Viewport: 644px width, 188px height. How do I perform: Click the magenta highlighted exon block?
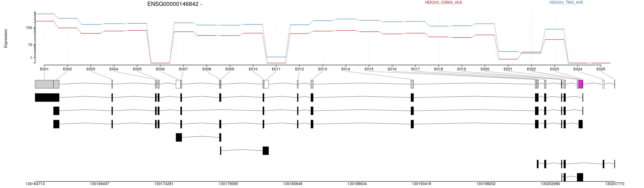581,84
